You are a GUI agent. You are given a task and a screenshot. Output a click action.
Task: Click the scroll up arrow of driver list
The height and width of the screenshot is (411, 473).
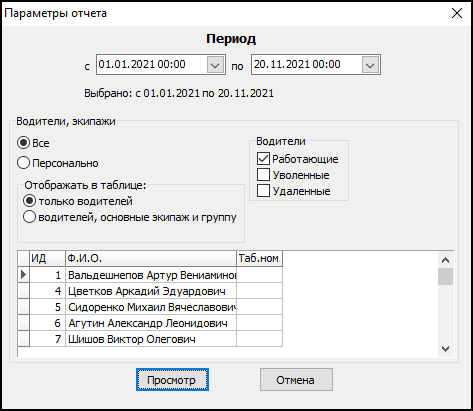[445, 260]
